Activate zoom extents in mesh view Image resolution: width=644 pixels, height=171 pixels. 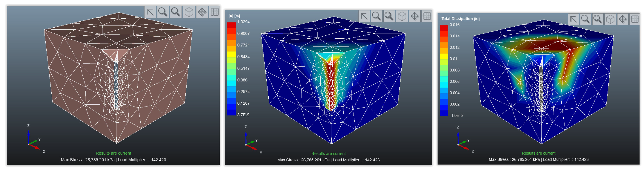click(x=176, y=12)
